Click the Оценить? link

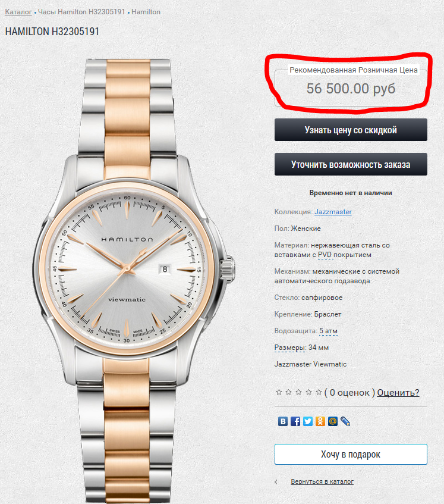click(x=398, y=393)
